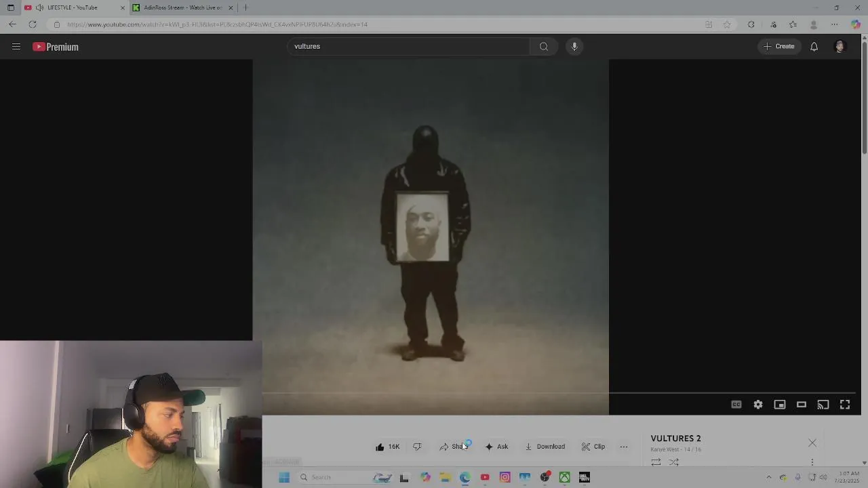868x488 pixels.
Task: Close the LIFESTYLE - YouTube tab
Action: click(123, 7)
